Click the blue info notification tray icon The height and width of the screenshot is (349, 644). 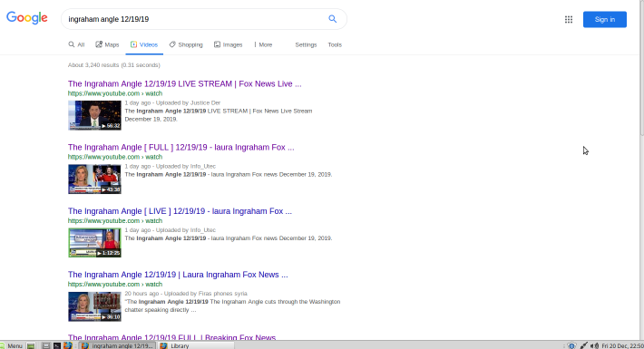[x=571, y=345]
